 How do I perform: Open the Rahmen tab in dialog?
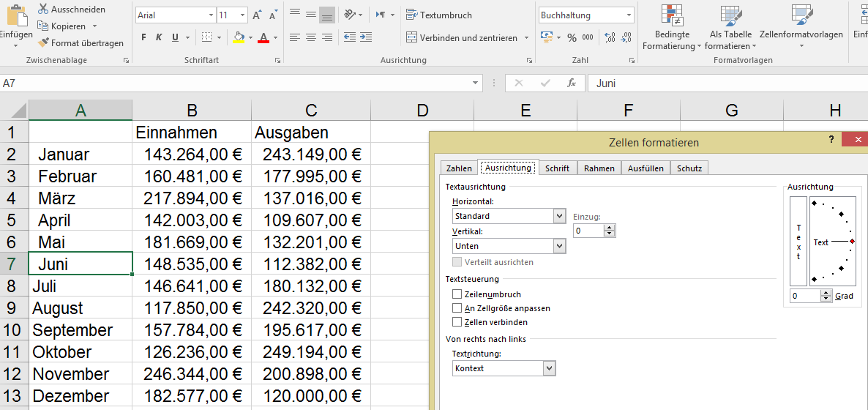click(x=599, y=168)
